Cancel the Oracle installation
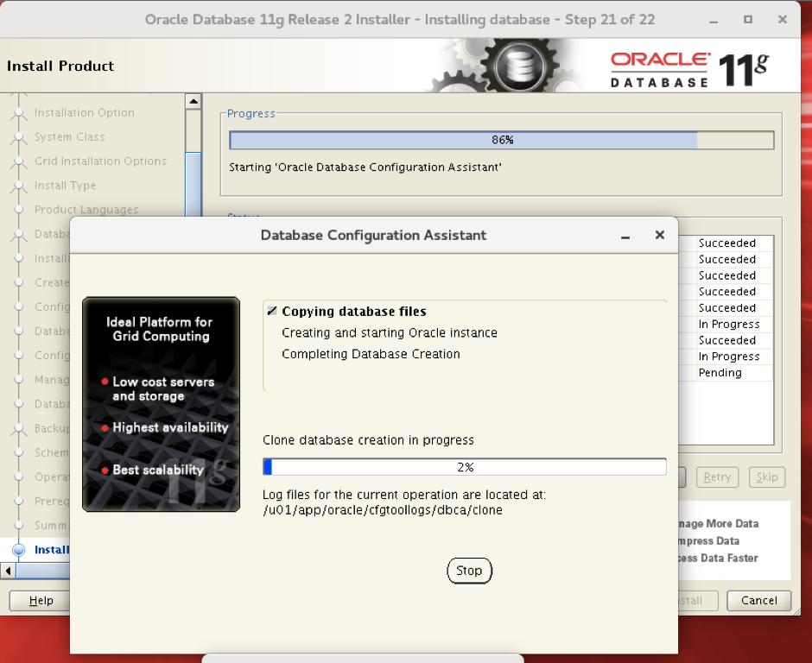 click(758, 600)
